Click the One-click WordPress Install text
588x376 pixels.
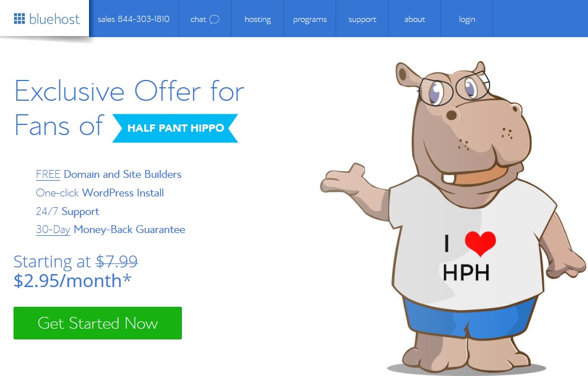(100, 193)
